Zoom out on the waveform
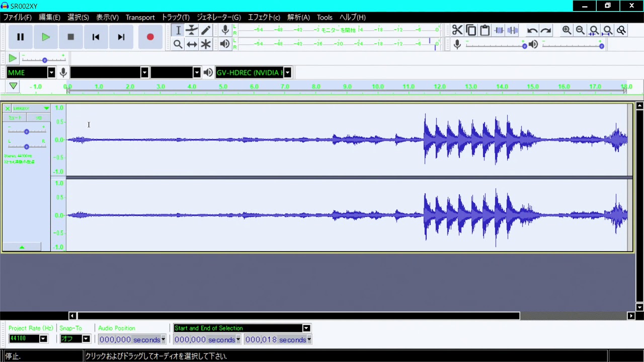Screen dimensions: 644x362 tap(580, 31)
